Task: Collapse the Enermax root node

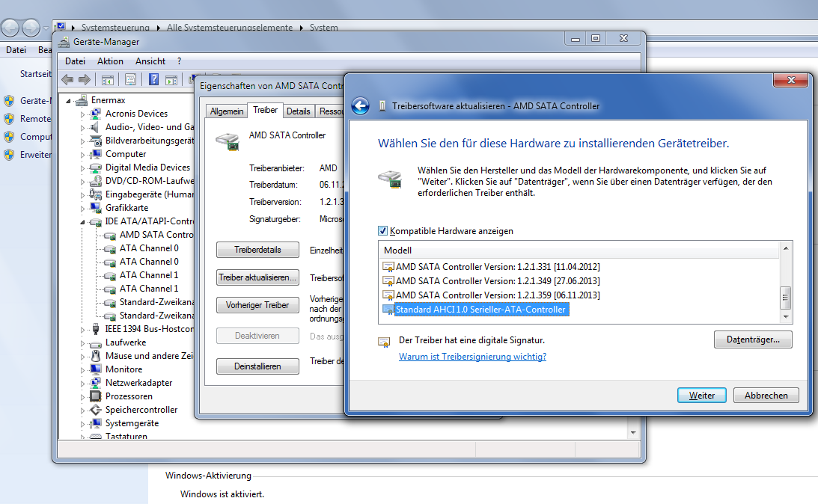Action: 68,101
